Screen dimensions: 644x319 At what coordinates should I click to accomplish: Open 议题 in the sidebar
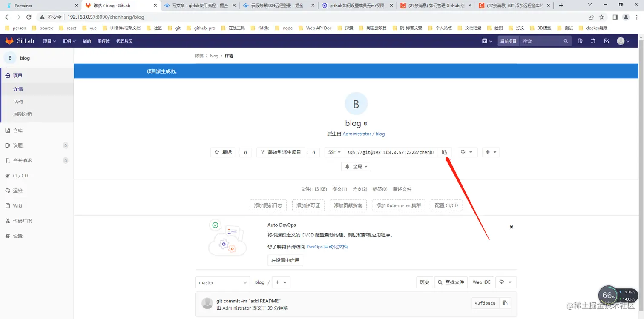pos(37,145)
